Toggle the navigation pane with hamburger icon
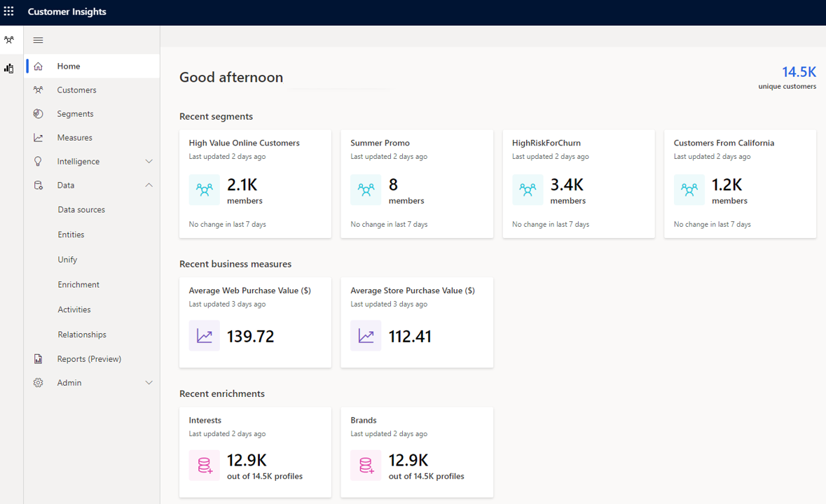The image size is (826, 504). tap(38, 40)
